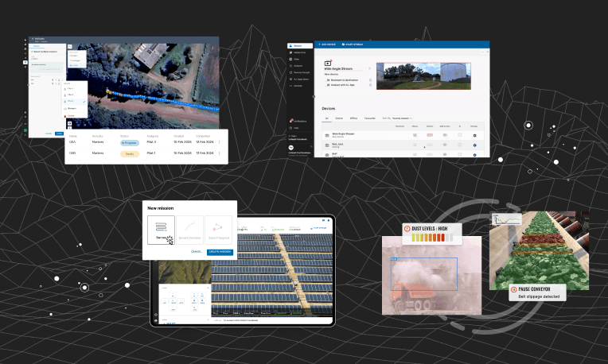Open Stream in the device dashboard sidebar

point(300,45)
